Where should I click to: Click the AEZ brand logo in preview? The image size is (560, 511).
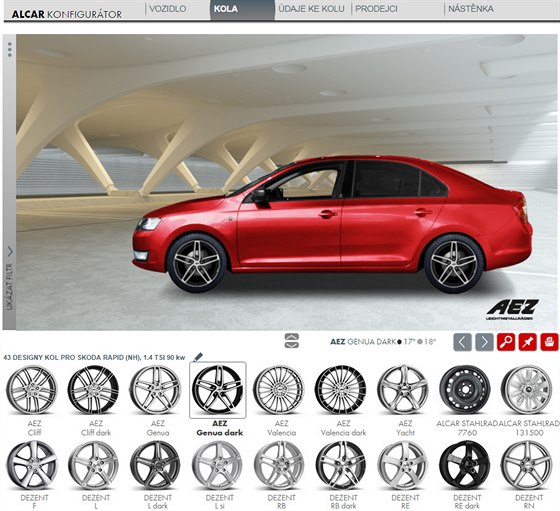click(x=512, y=310)
